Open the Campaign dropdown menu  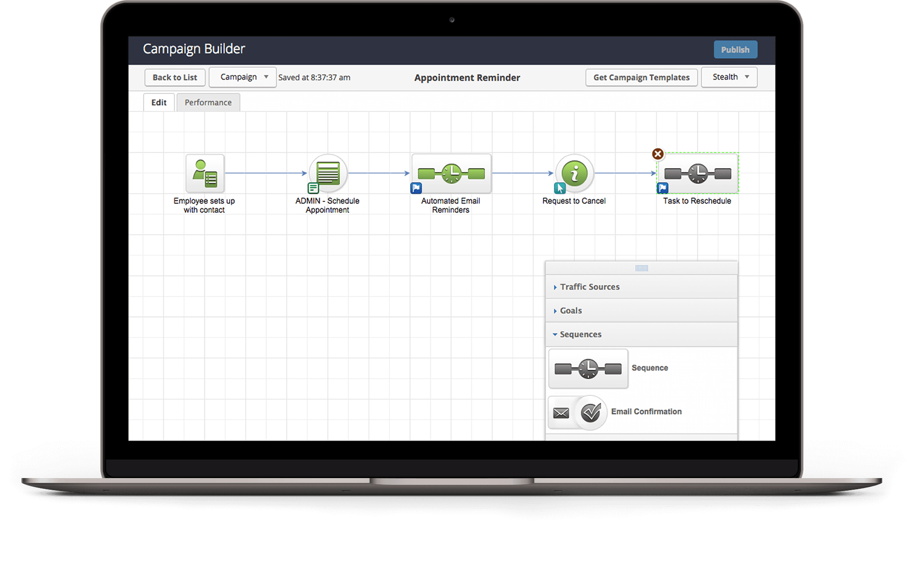243,77
